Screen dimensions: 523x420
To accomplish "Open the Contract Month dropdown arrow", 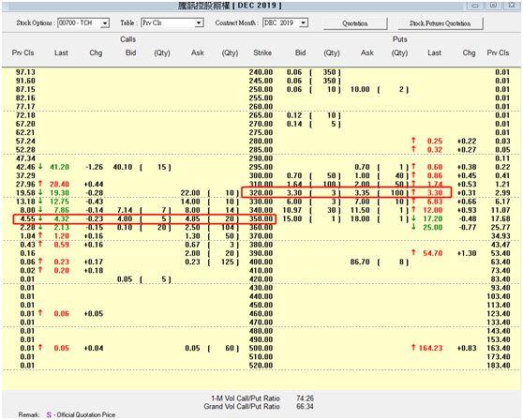I will (x=303, y=23).
